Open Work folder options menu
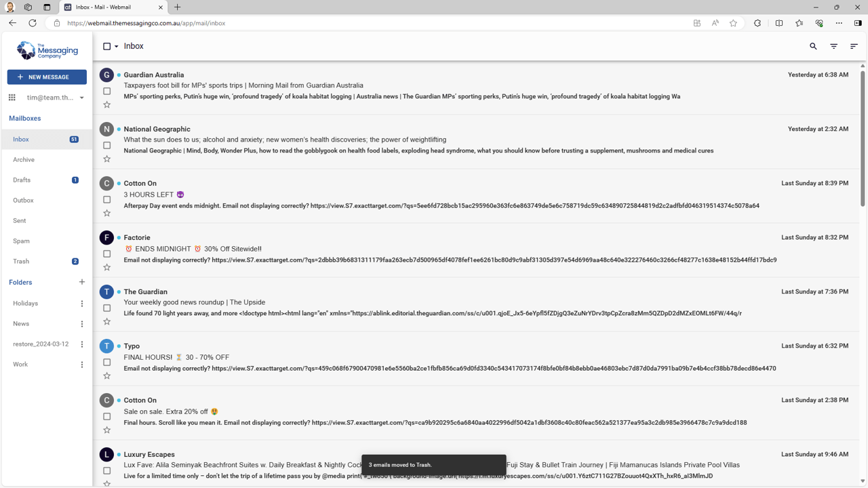Screen dimensions: 868x488 [x=82, y=365]
